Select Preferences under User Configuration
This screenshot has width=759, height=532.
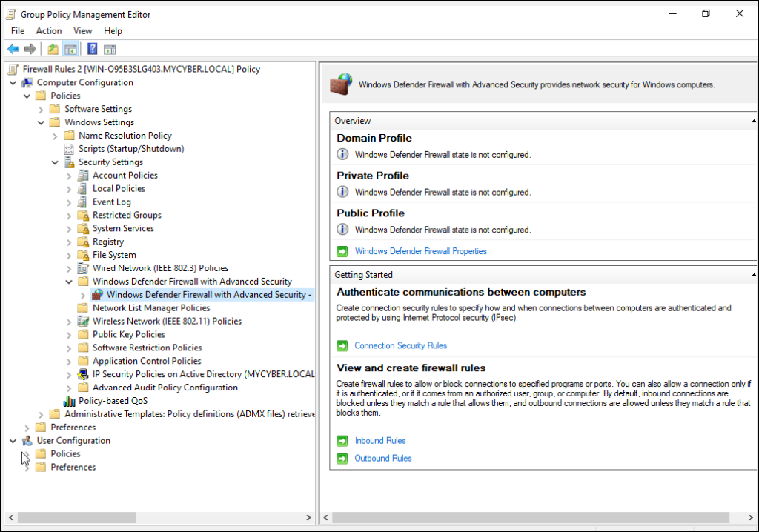[x=73, y=467]
